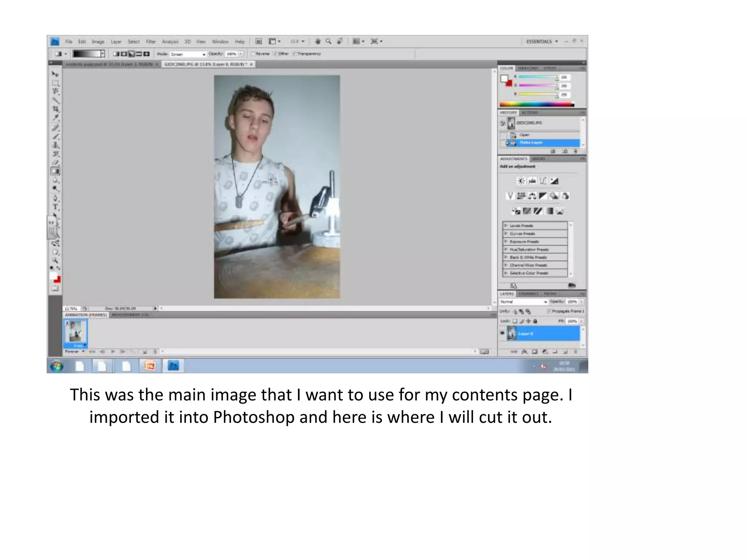Viewport: 747px width, 560px height.
Task: Switch to the Channels tab
Action: (528, 294)
